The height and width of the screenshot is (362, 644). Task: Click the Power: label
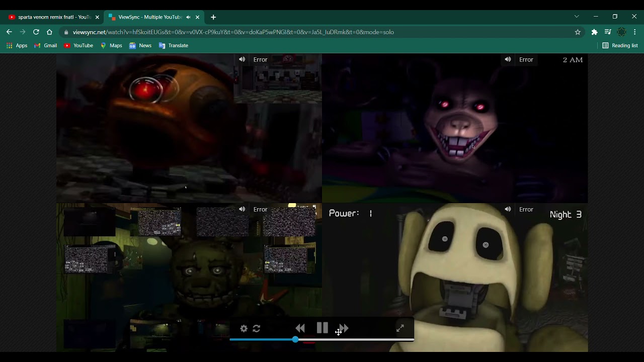(x=344, y=214)
